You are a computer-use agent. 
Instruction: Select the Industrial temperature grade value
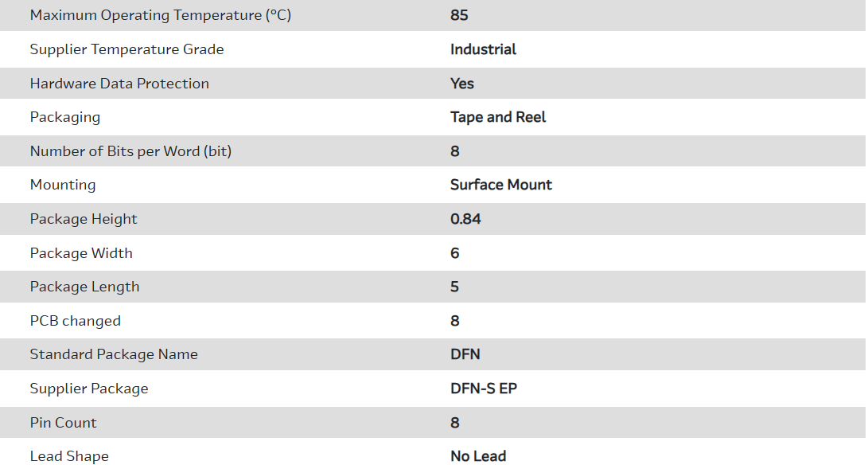pyautogui.click(x=483, y=49)
